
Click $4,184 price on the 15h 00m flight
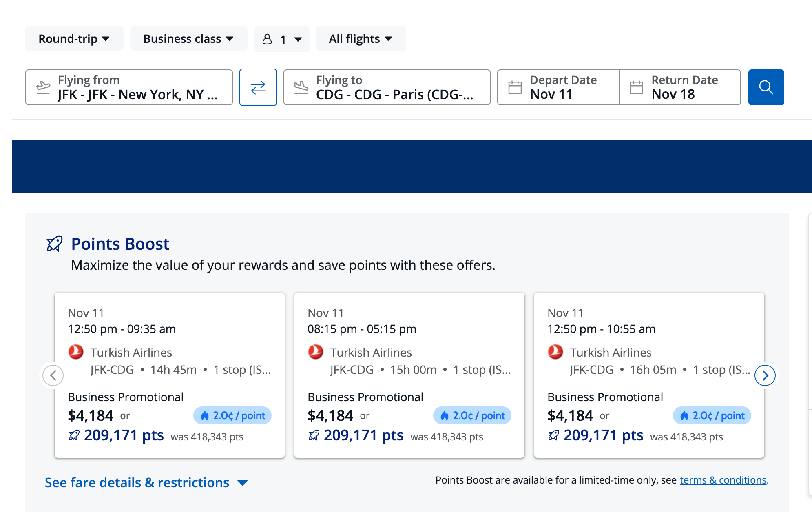(x=330, y=416)
